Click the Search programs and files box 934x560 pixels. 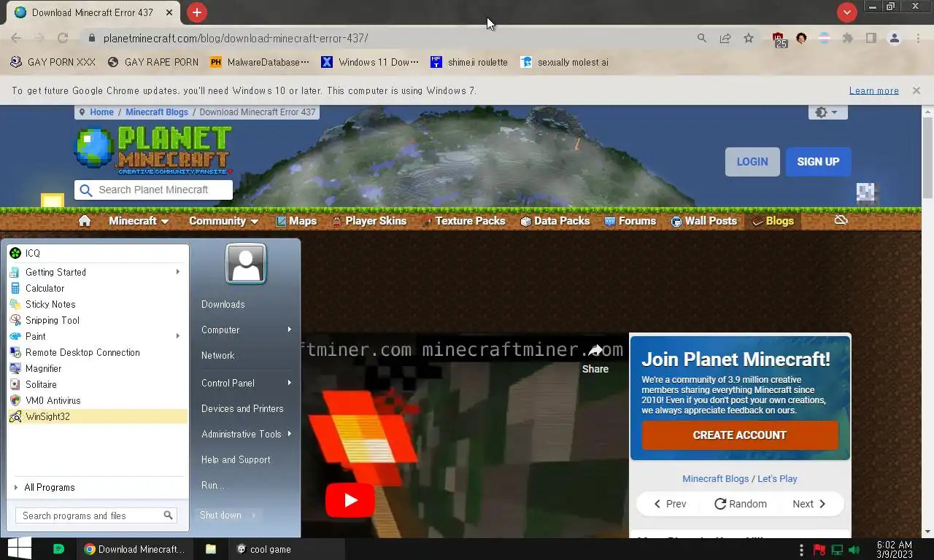(96, 516)
